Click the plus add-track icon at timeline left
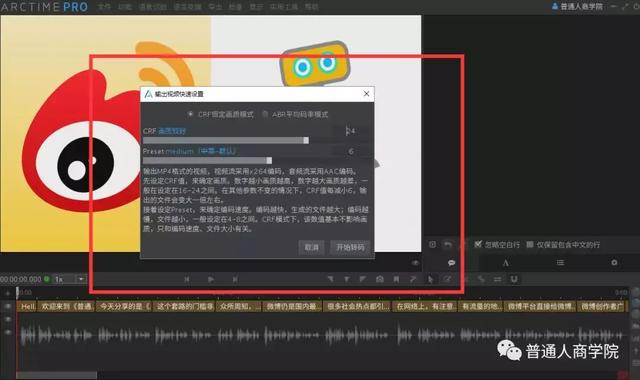The image size is (640, 380). coord(7,293)
